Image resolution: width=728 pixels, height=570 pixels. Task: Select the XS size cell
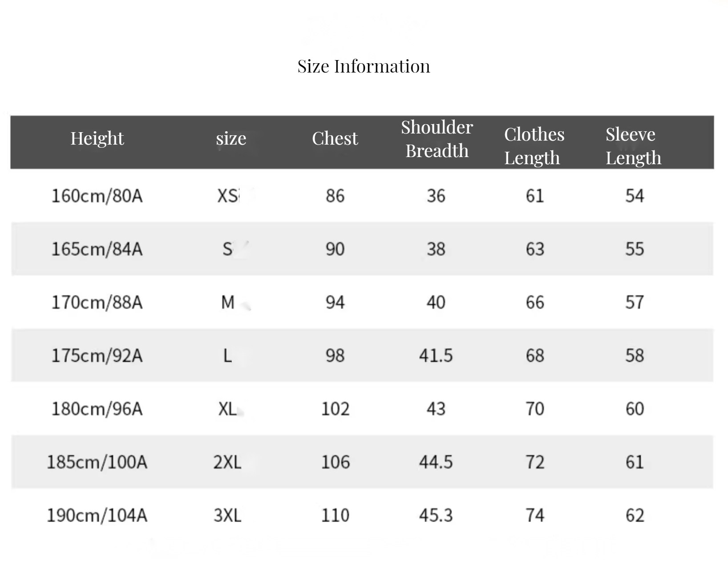click(228, 196)
